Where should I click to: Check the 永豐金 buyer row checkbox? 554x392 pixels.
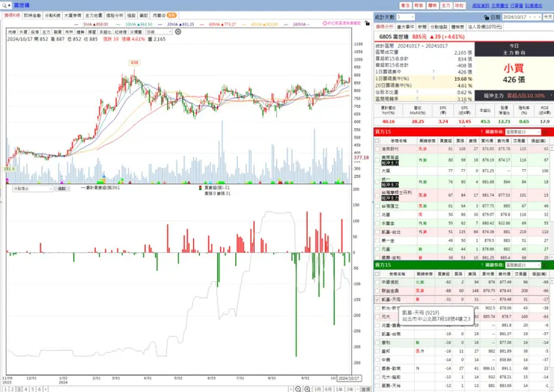point(377,223)
